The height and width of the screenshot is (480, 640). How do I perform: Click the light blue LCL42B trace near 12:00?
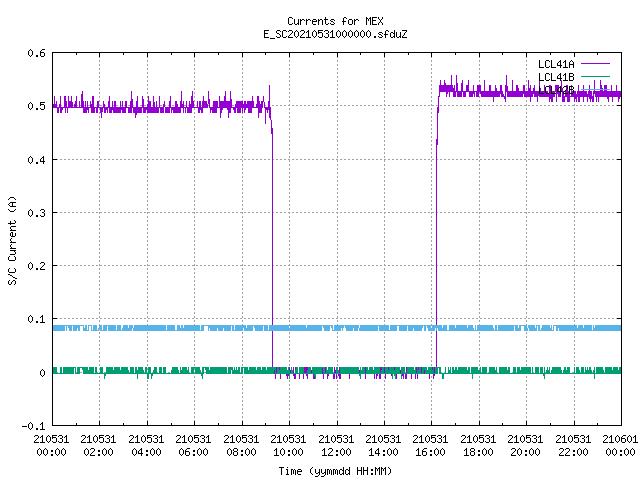(337, 328)
